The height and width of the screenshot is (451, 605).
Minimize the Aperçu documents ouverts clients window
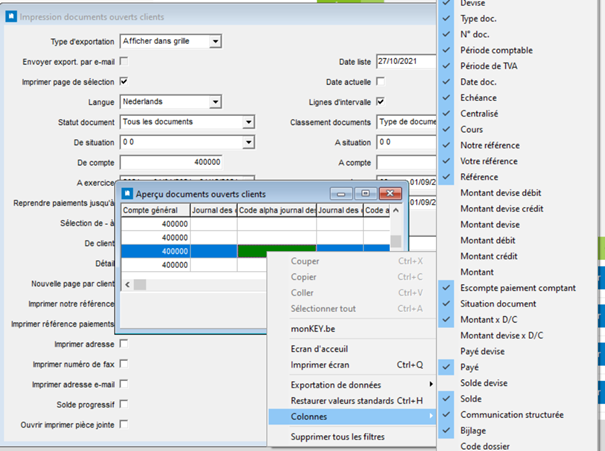click(341, 194)
